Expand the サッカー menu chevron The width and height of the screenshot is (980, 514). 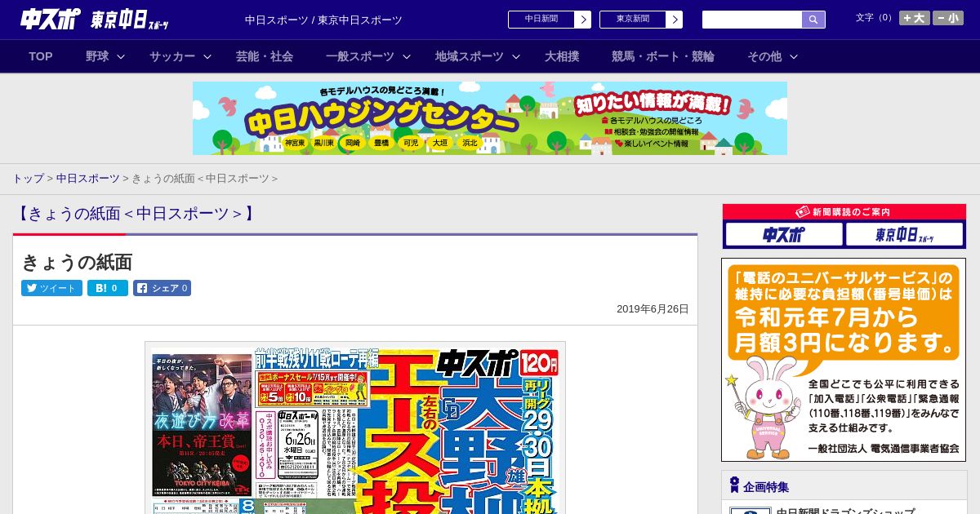pyautogui.click(x=207, y=57)
